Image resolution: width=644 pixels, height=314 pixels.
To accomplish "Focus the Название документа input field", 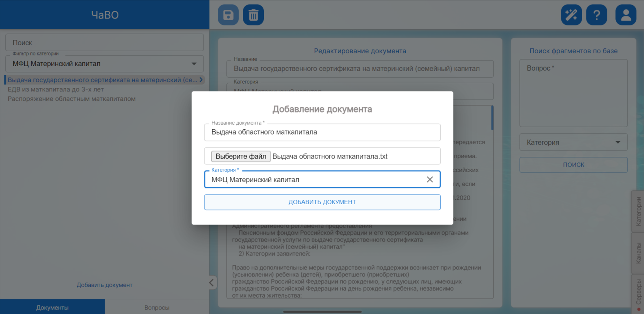I will tap(322, 132).
